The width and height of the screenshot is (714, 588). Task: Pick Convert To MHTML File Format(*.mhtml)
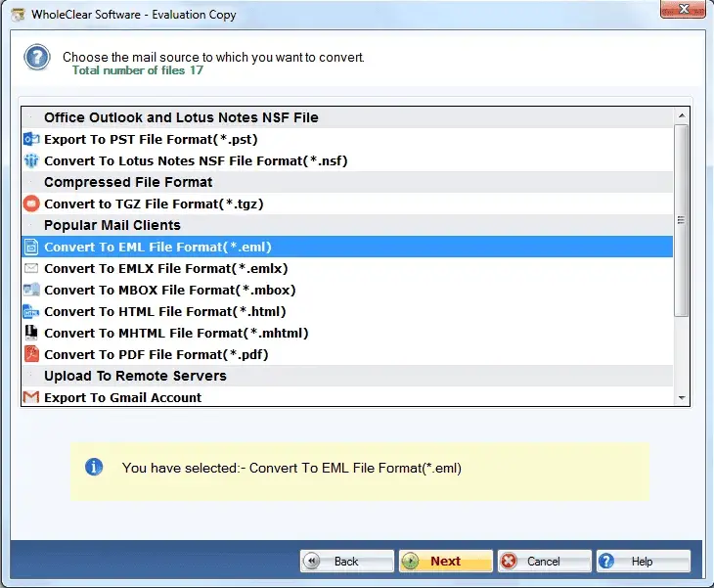[x=347, y=333]
